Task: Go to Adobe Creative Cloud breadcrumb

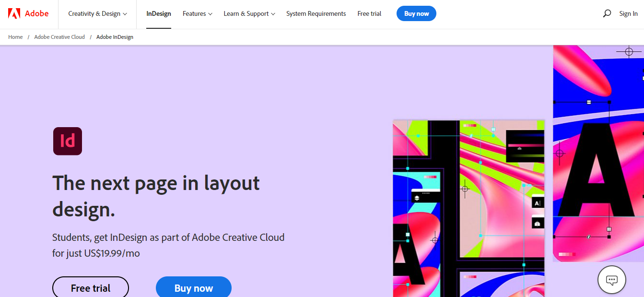Action: (59, 37)
